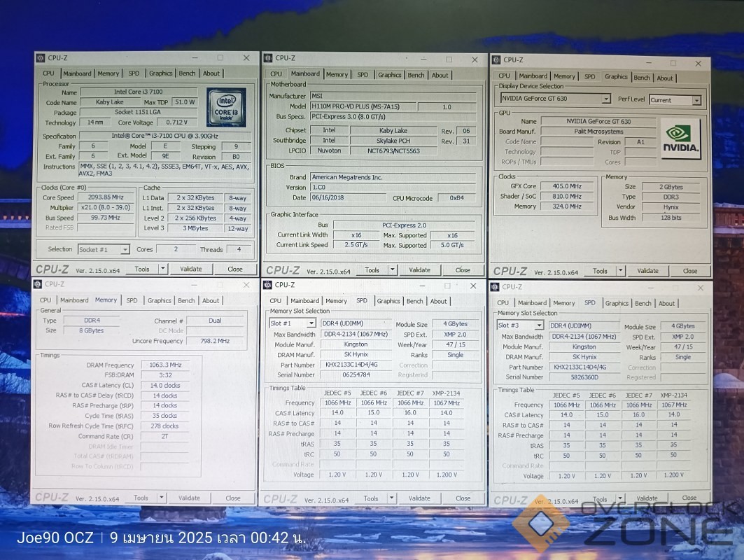This screenshot has width=744, height=560.
Task: Select the Memory tab in the Mainboard window
Action: (337, 74)
